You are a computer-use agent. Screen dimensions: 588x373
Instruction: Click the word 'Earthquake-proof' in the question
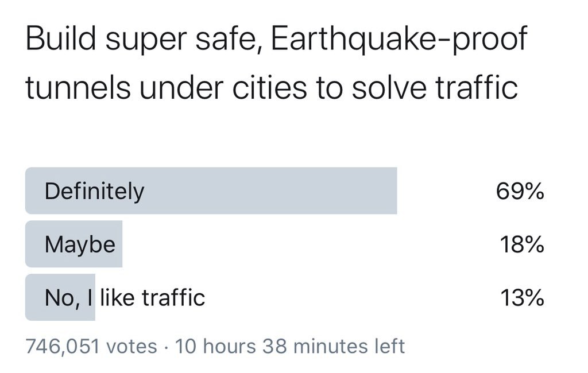(399, 40)
